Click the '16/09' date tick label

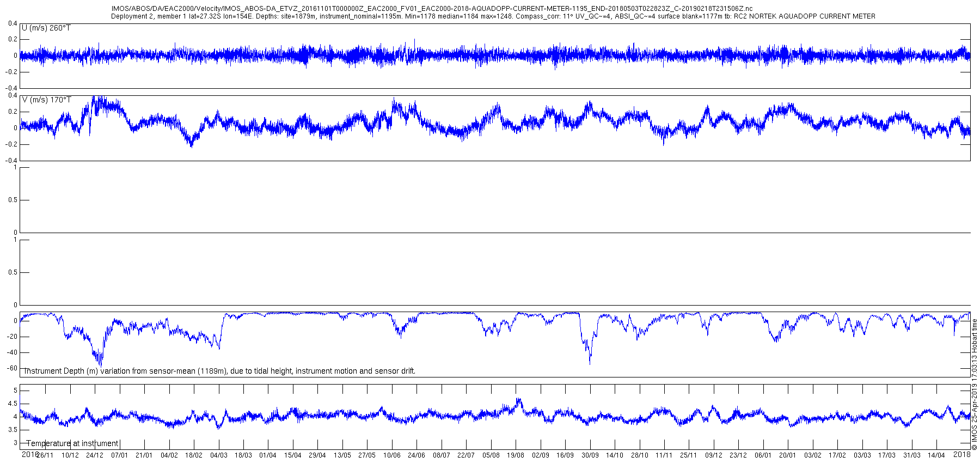click(x=565, y=455)
